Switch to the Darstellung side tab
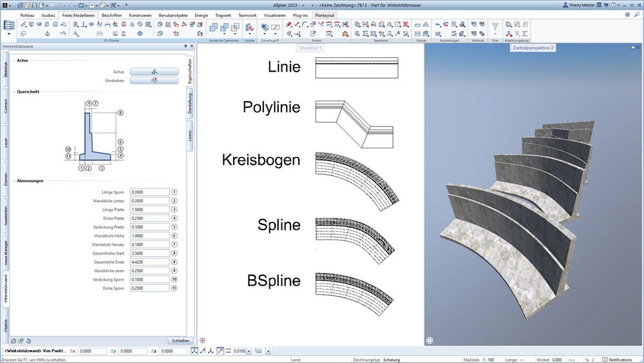 [x=190, y=103]
